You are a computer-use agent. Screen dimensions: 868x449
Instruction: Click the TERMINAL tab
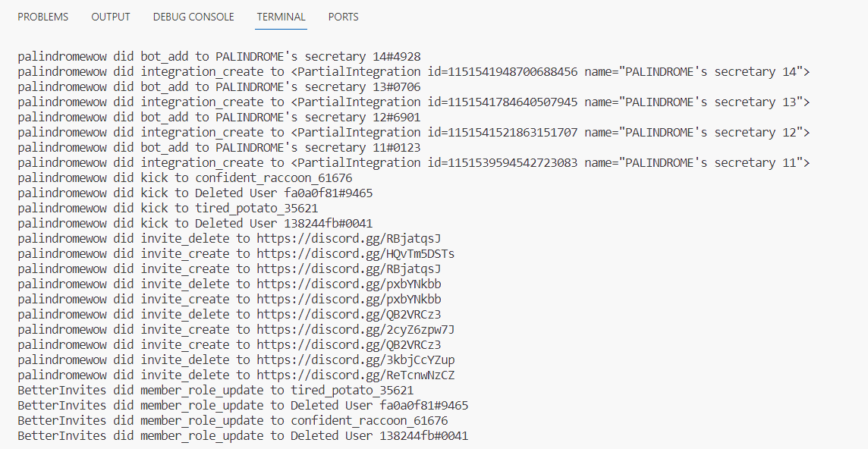(x=281, y=17)
